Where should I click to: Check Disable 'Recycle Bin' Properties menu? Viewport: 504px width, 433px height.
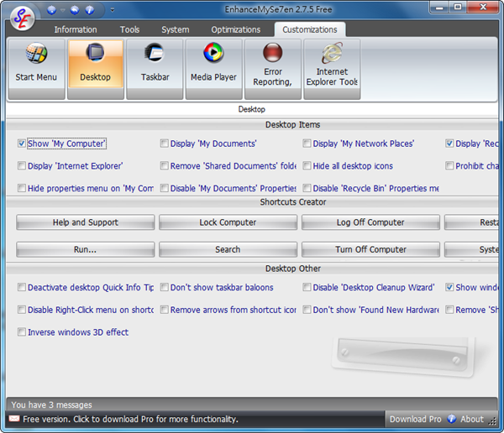[307, 188]
